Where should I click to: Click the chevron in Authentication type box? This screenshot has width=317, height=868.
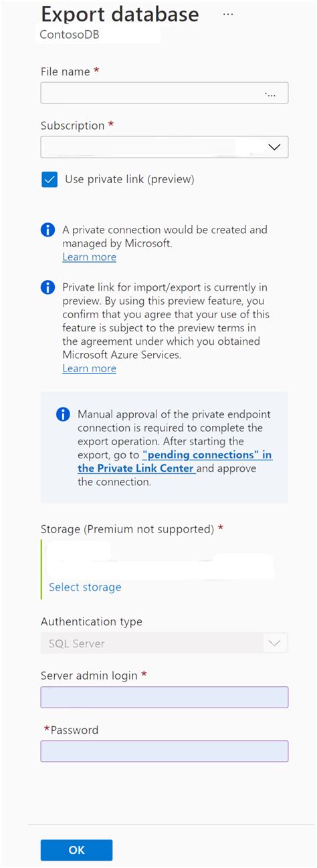pos(274,643)
